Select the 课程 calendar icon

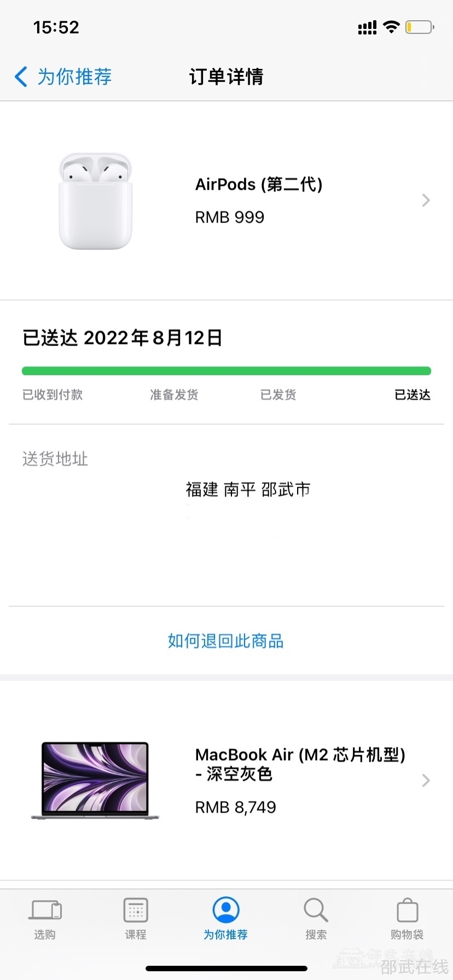[135, 911]
